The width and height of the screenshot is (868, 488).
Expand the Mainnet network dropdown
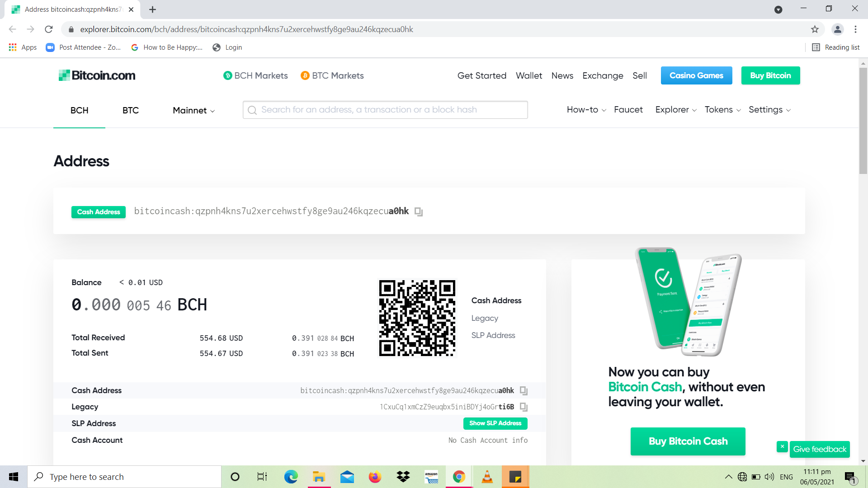(x=193, y=110)
